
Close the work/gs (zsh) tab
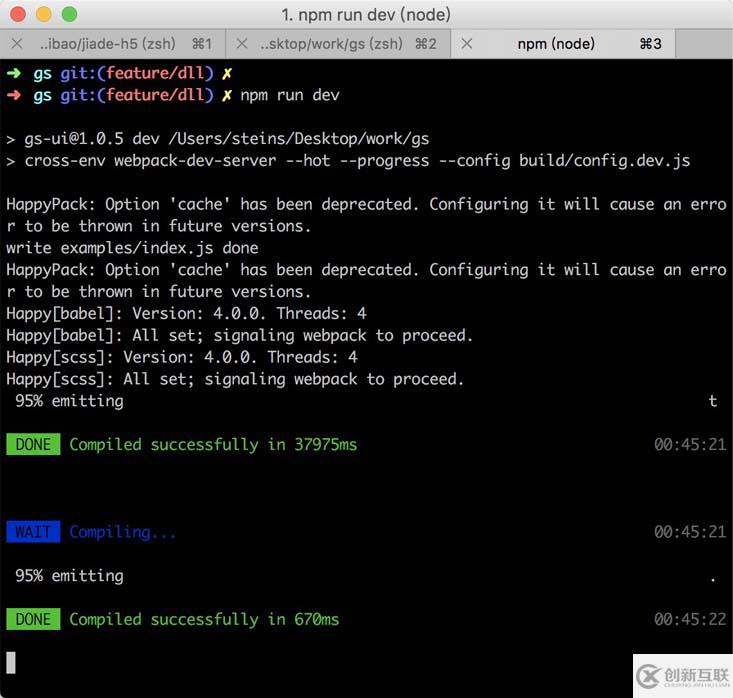click(x=242, y=44)
